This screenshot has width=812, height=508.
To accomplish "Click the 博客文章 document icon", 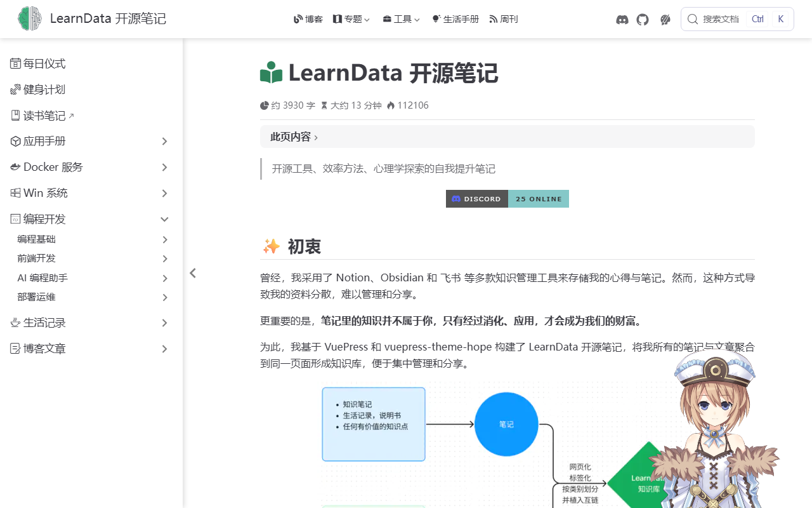I will point(15,349).
